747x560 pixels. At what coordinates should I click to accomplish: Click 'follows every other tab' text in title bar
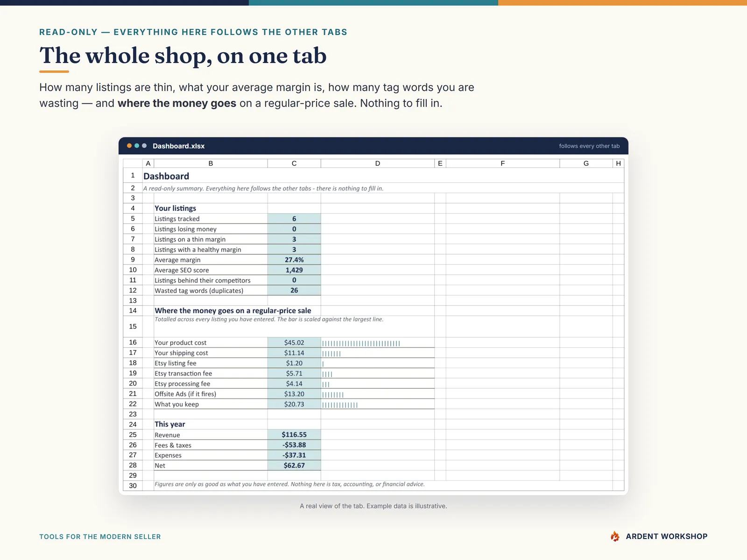click(x=589, y=146)
